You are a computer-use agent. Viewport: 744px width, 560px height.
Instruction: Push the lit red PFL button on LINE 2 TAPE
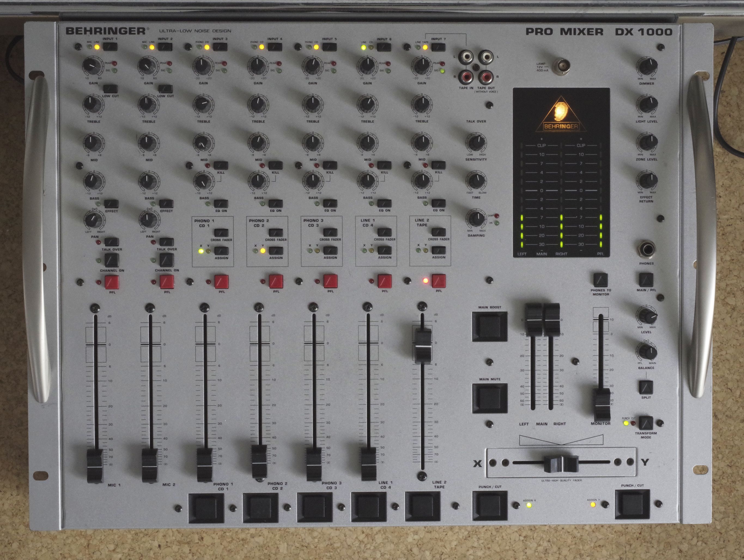pos(439,281)
